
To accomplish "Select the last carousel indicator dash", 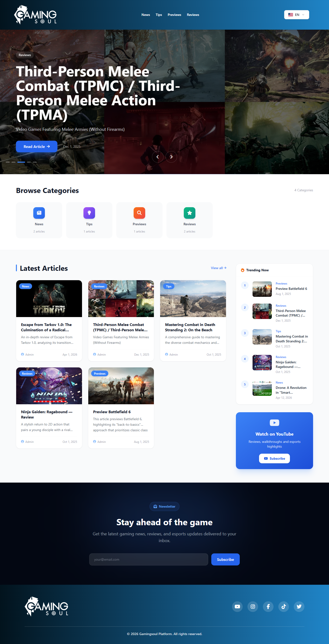I will tap(35, 162).
